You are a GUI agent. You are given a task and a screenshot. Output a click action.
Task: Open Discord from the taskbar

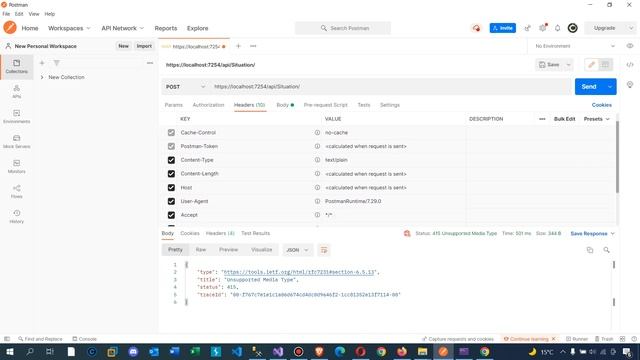pos(133,351)
